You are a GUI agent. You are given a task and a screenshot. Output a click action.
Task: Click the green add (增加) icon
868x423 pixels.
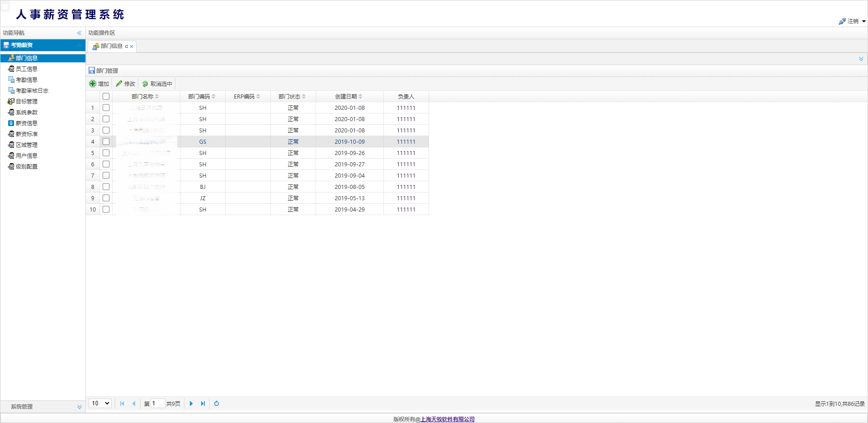coord(93,84)
